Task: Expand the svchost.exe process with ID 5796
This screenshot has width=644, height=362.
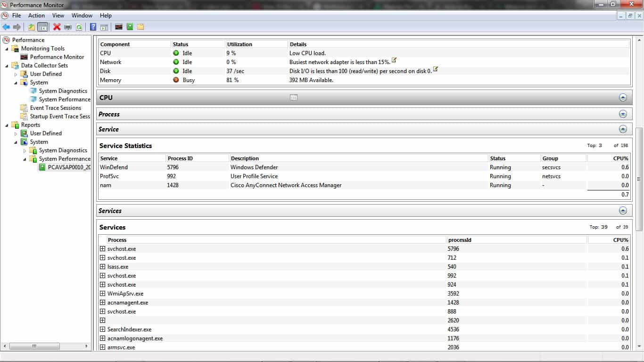Action: [x=103, y=248]
